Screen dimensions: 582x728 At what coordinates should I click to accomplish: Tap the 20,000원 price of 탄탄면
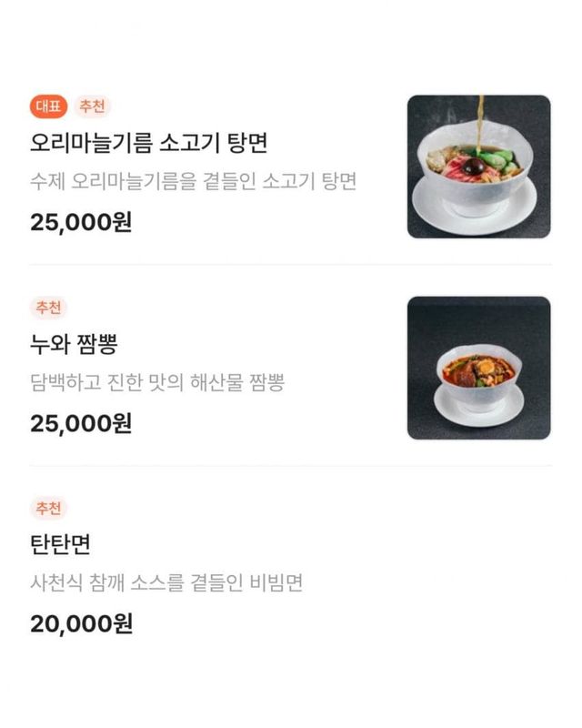[81, 624]
